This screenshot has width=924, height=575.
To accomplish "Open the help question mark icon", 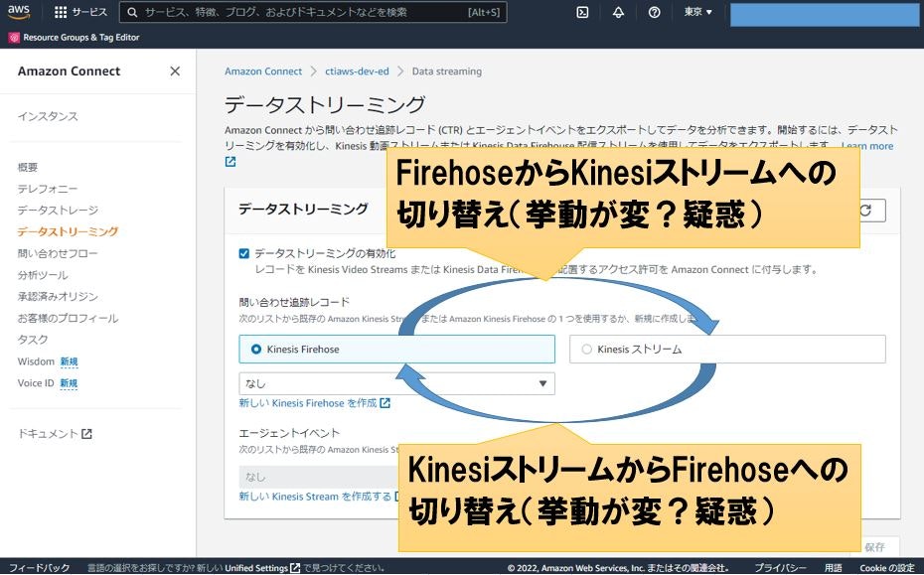I will (655, 12).
